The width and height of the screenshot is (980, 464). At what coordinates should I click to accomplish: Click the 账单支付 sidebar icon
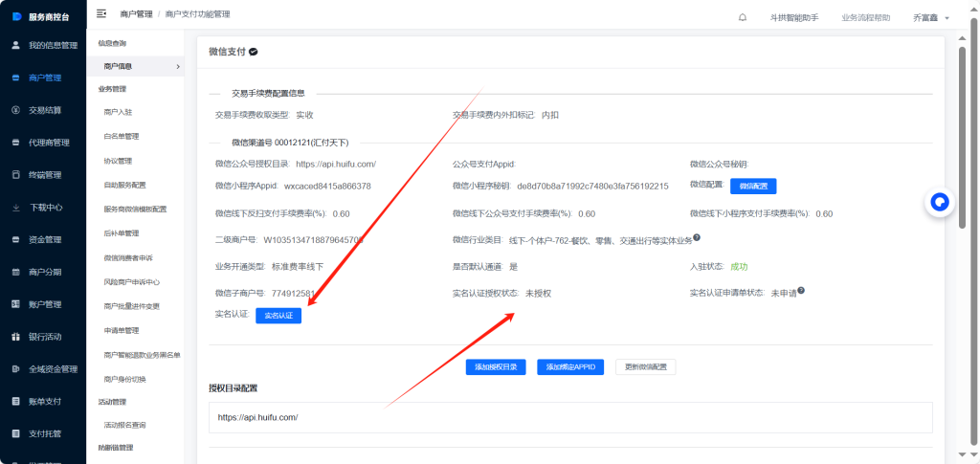tap(16, 402)
